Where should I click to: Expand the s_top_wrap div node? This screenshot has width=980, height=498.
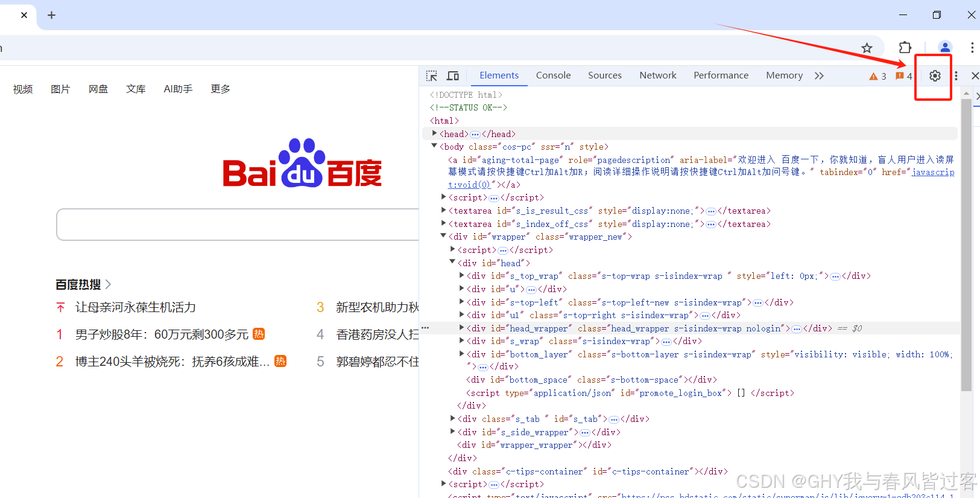[462, 275]
